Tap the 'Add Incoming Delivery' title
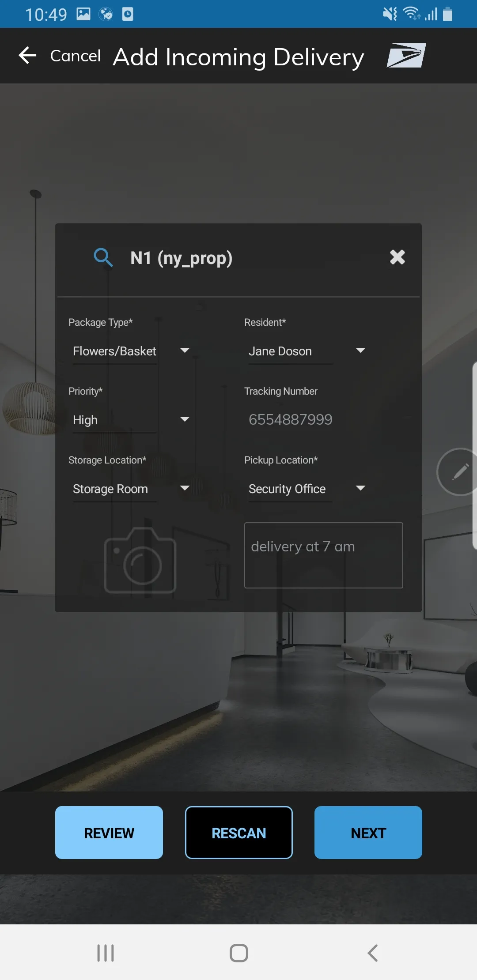This screenshot has width=477, height=980. pyautogui.click(x=238, y=57)
